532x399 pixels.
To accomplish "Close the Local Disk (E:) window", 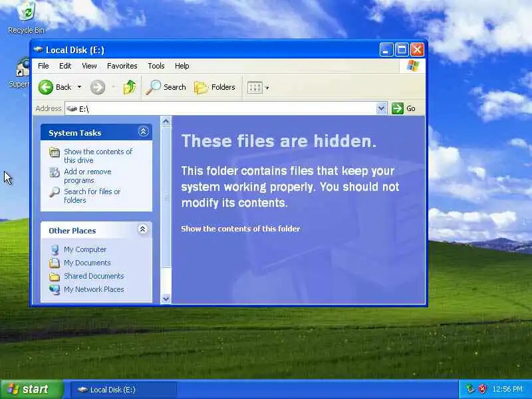I will pyautogui.click(x=418, y=50).
